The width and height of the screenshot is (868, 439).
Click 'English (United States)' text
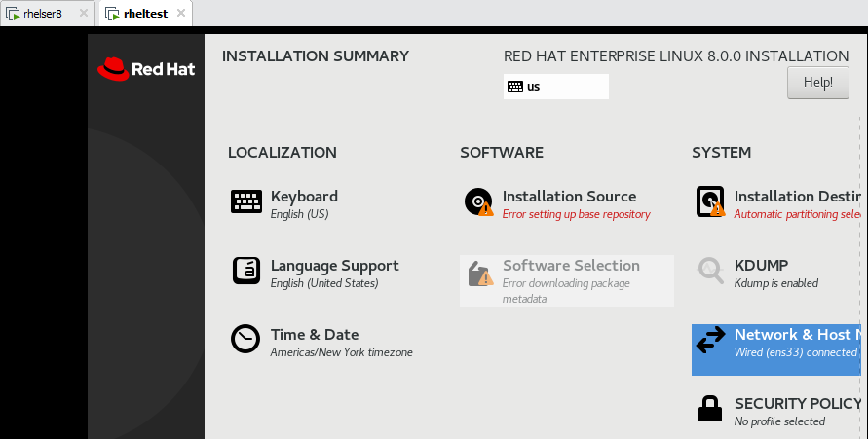[324, 283]
